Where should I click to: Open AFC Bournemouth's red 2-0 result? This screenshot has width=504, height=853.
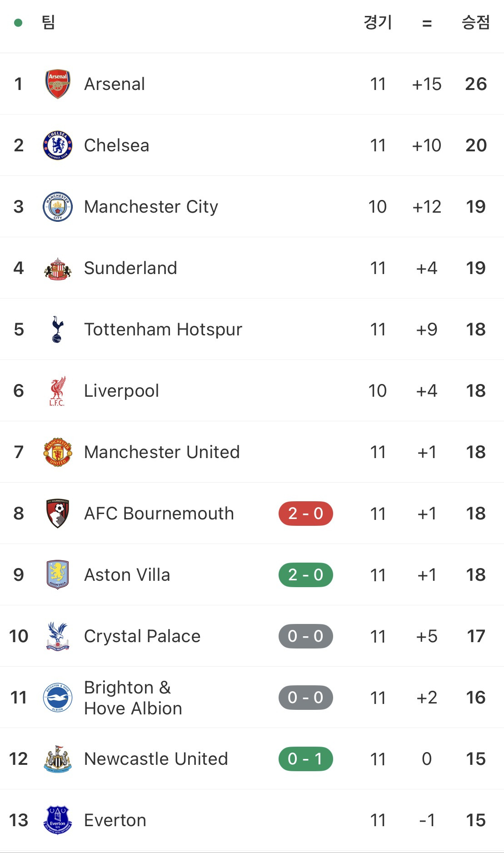[305, 514]
